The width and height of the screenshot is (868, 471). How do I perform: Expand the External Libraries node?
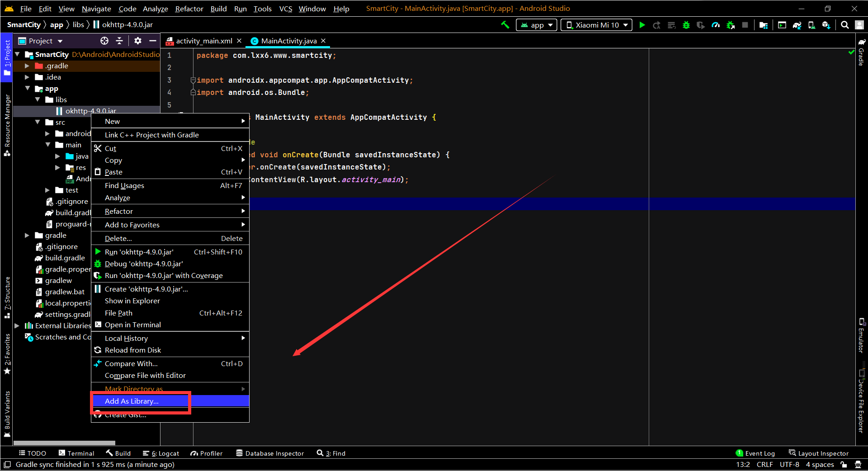pos(17,326)
